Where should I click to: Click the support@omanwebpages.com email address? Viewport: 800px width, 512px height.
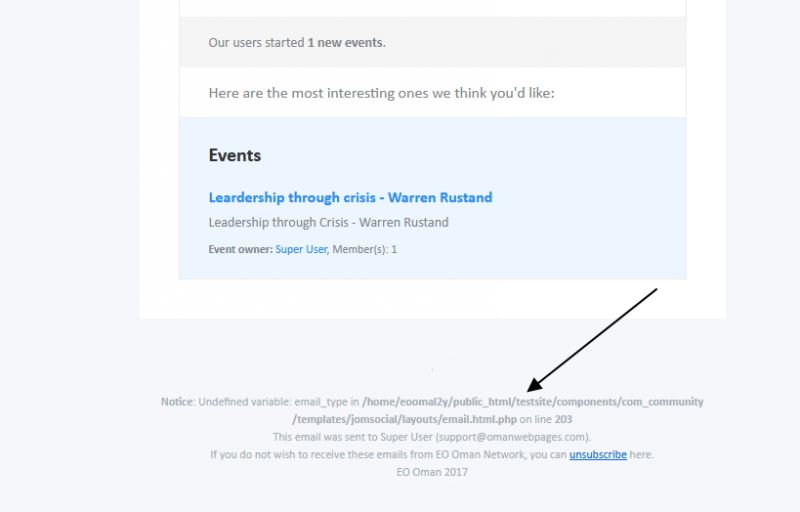(512, 437)
